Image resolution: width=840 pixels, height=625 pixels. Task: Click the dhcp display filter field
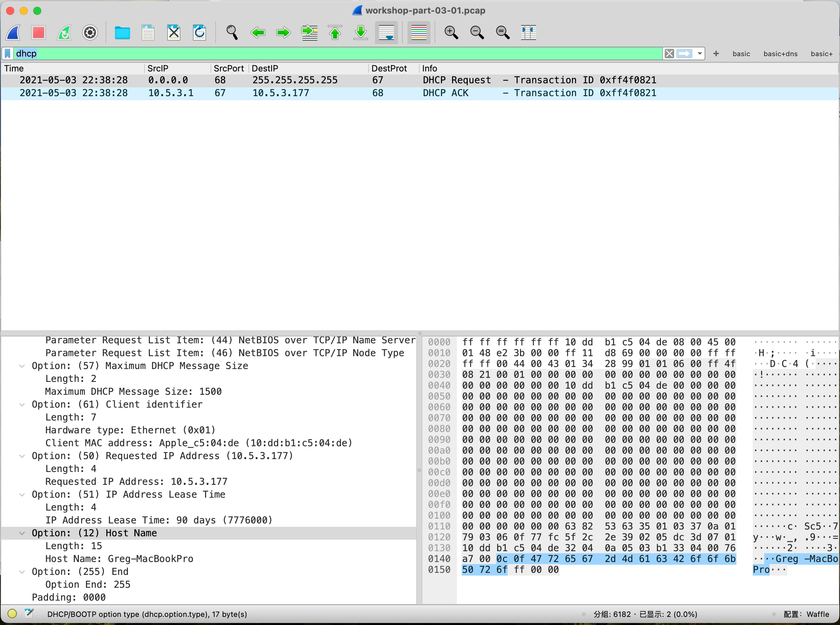337,53
